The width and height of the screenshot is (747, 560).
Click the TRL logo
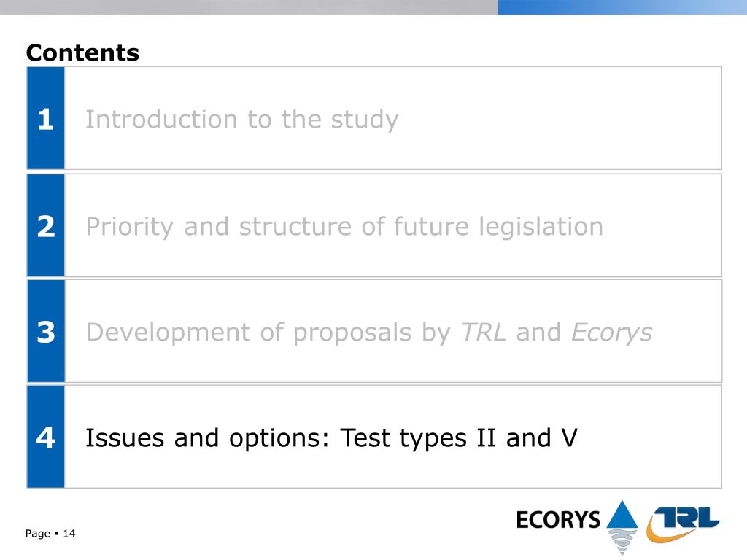coord(683,524)
